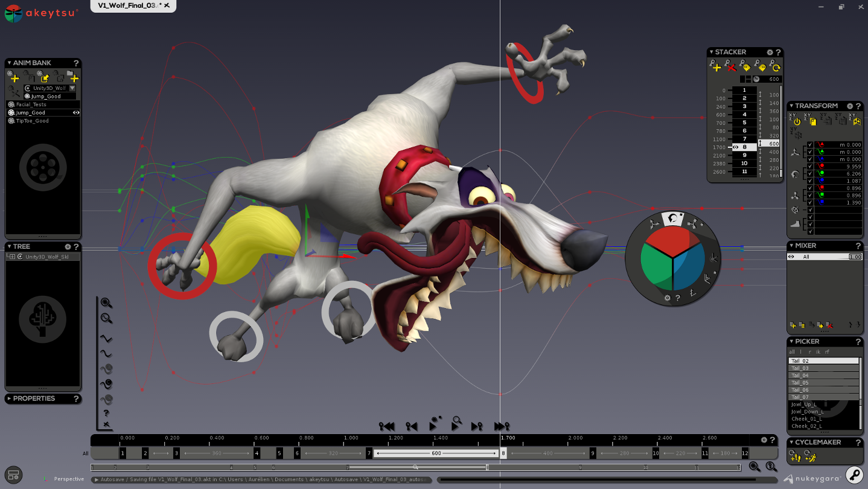Delete keyframe with the red X icon
868x489 pixels.
tap(730, 66)
